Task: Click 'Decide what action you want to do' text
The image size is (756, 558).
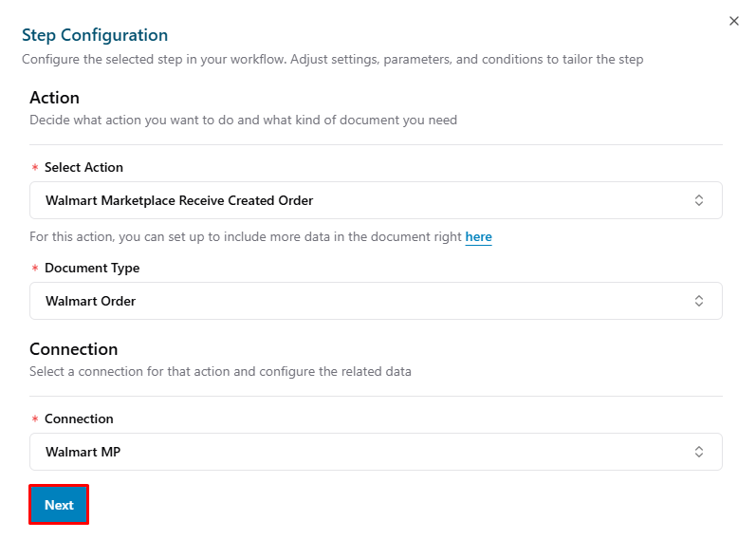Action: point(244,121)
